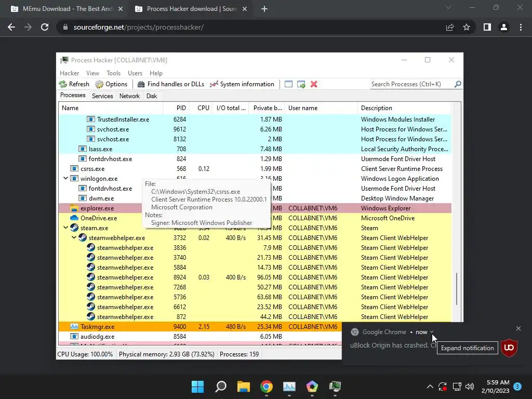The width and height of the screenshot is (532, 399).
Task: Switch to Chrome on the taskbar
Action: coord(267,387)
